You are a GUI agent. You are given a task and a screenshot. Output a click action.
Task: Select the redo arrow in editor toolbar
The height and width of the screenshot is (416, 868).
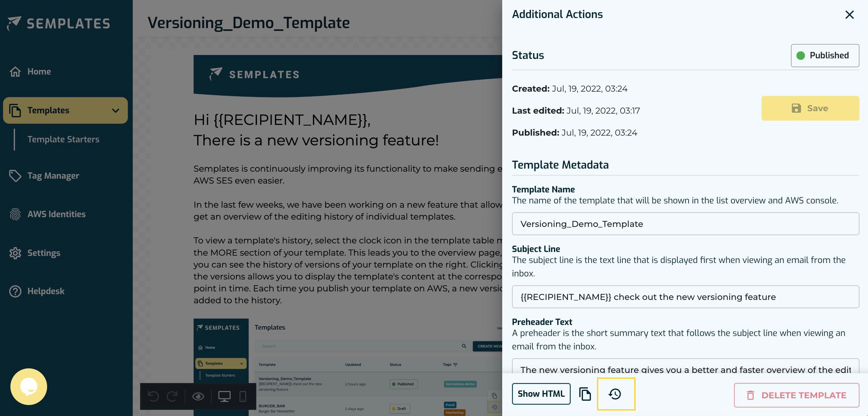click(x=172, y=396)
